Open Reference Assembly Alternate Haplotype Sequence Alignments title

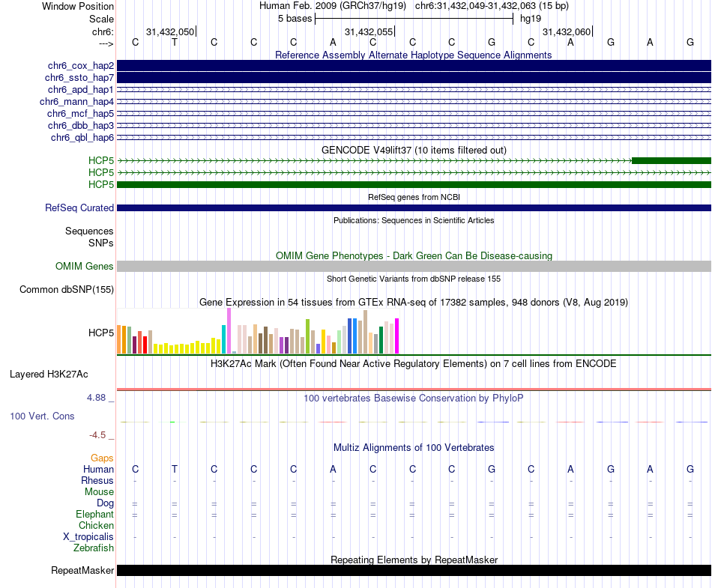414,55
